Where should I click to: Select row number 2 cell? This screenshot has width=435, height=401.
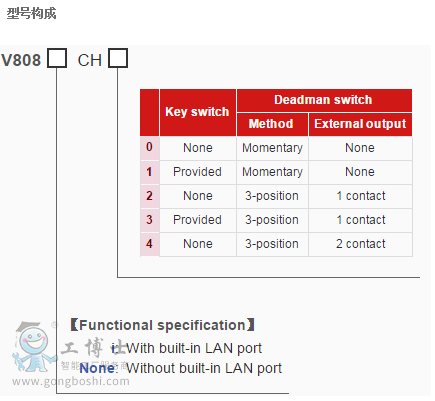(149, 196)
